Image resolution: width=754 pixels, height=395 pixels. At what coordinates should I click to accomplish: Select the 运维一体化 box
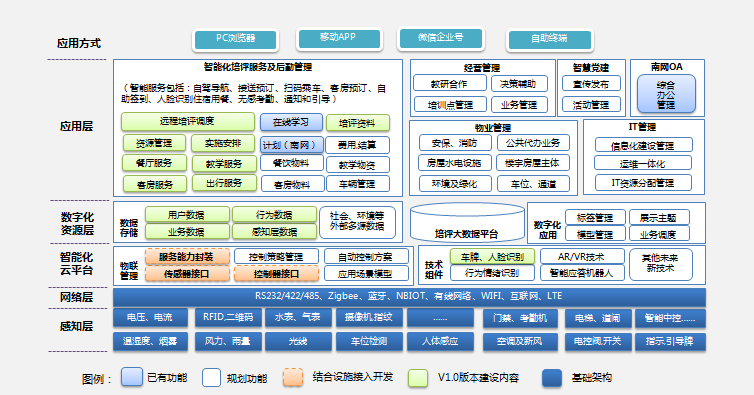(642, 163)
